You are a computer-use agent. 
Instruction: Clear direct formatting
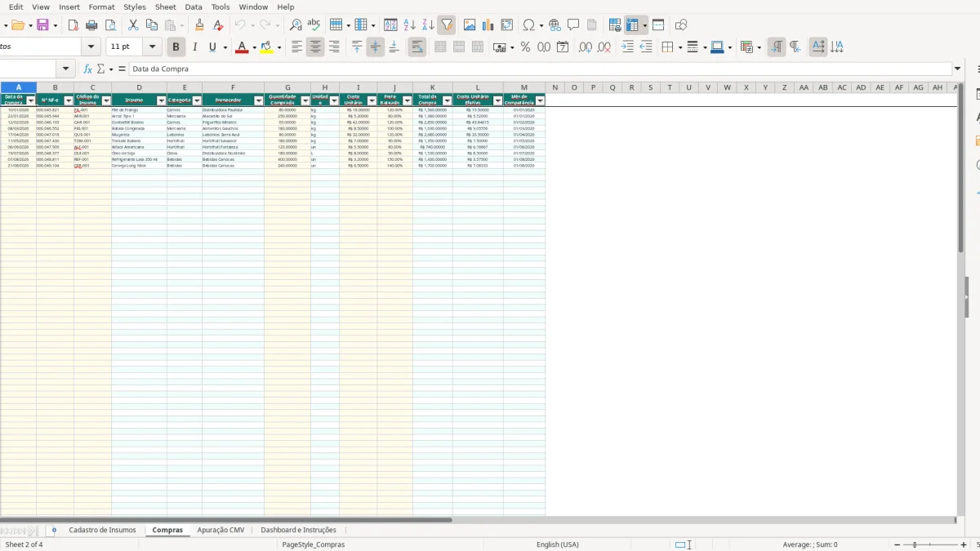click(x=217, y=25)
